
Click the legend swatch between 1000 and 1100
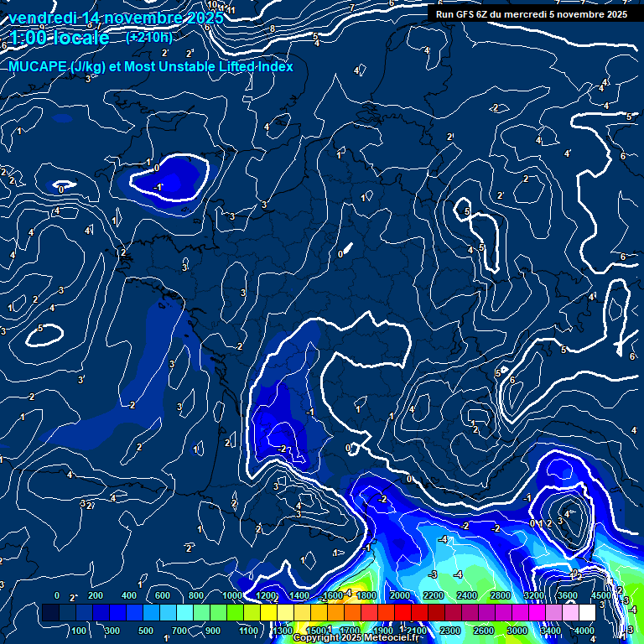coord(235,612)
